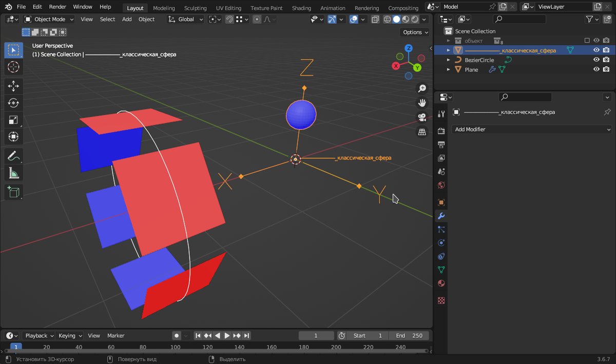Choose the Add Cube tool
Viewport: 616px width, 364px height.
(x=14, y=192)
